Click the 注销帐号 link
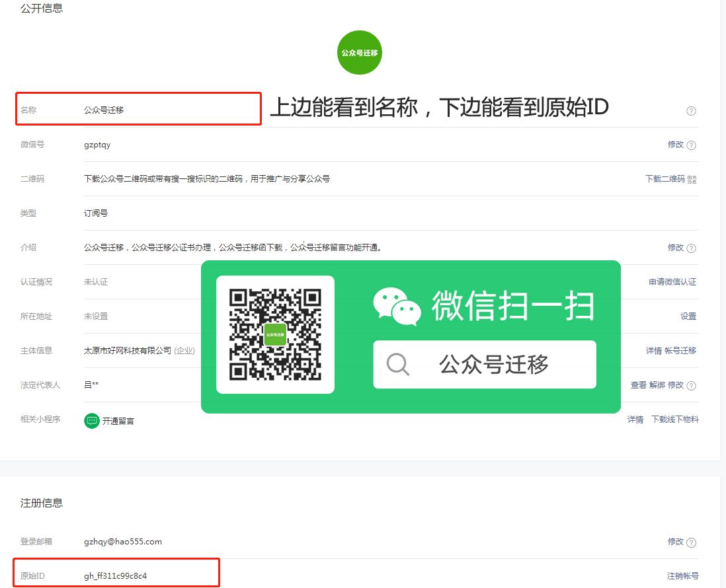Image resolution: width=726 pixels, height=588 pixels. click(x=682, y=576)
